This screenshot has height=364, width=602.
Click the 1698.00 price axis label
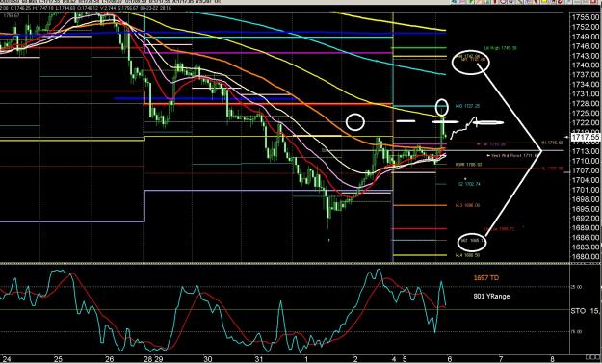pos(586,199)
